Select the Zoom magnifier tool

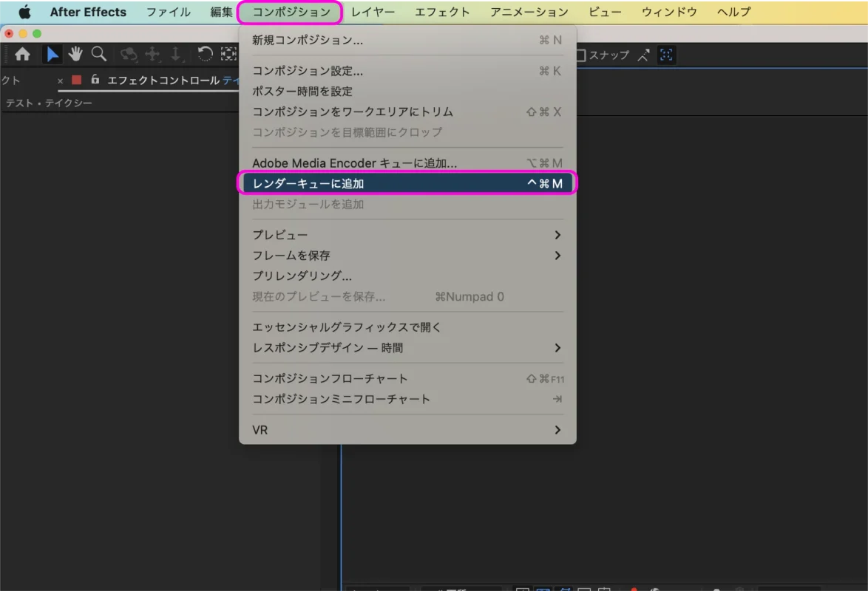tap(99, 54)
